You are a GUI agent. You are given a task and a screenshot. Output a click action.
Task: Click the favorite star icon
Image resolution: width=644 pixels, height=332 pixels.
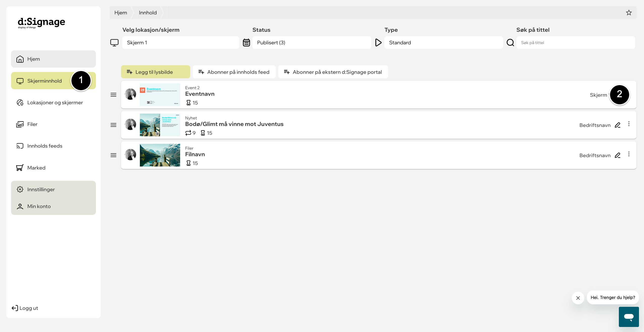point(629,13)
